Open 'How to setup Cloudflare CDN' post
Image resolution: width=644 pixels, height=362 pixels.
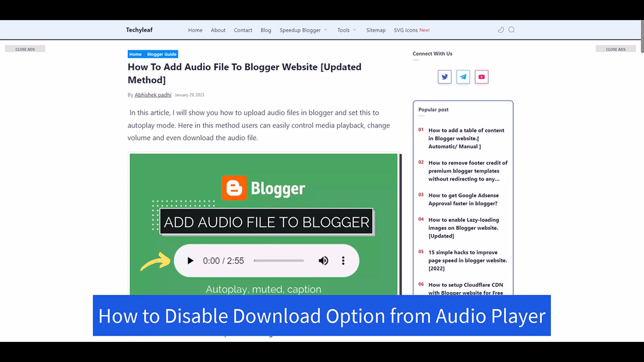click(x=466, y=289)
